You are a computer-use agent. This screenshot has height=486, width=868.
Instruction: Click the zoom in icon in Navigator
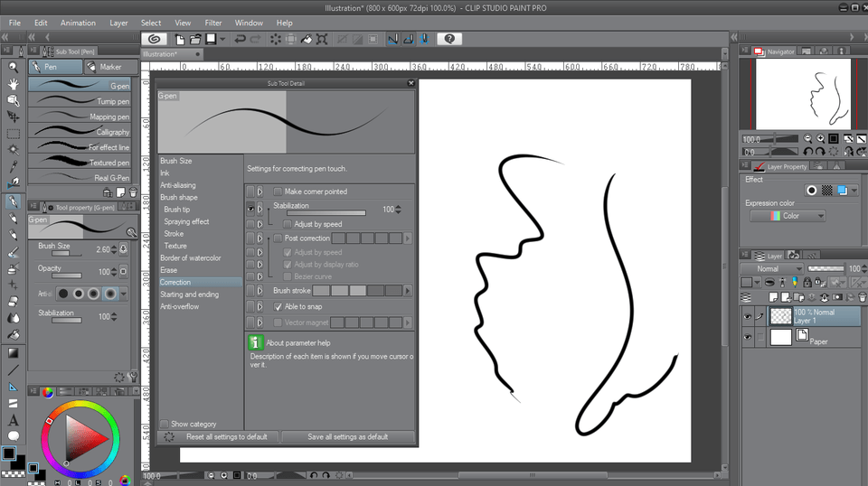pos(820,139)
